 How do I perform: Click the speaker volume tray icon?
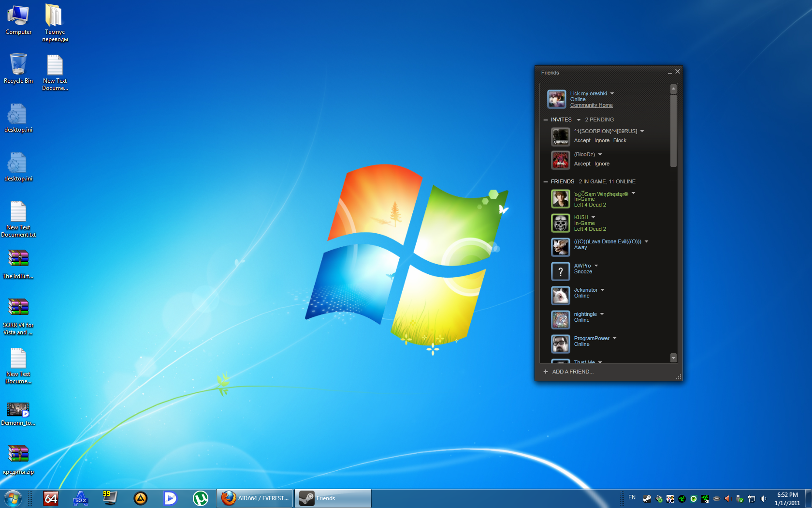(x=763, y=498)
